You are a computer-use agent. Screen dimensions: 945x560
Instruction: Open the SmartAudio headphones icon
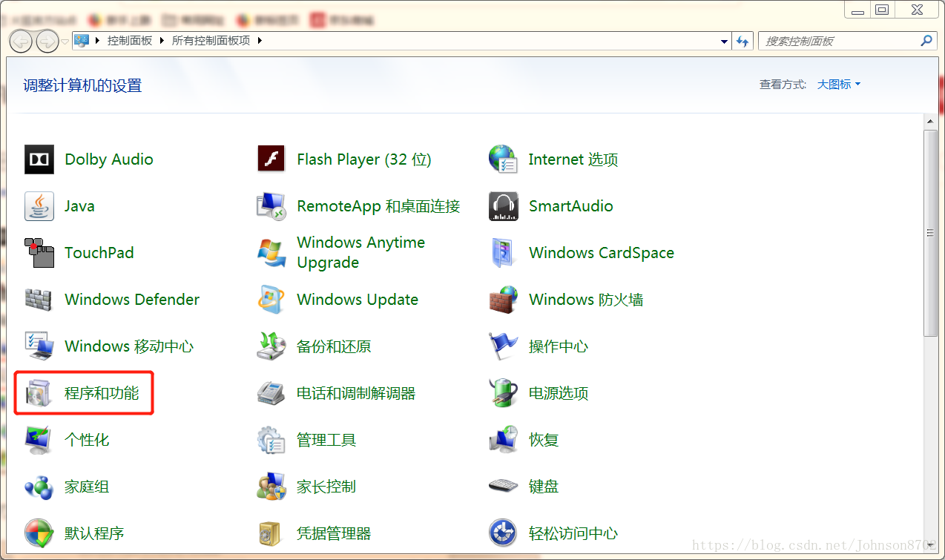click(503, 206)
